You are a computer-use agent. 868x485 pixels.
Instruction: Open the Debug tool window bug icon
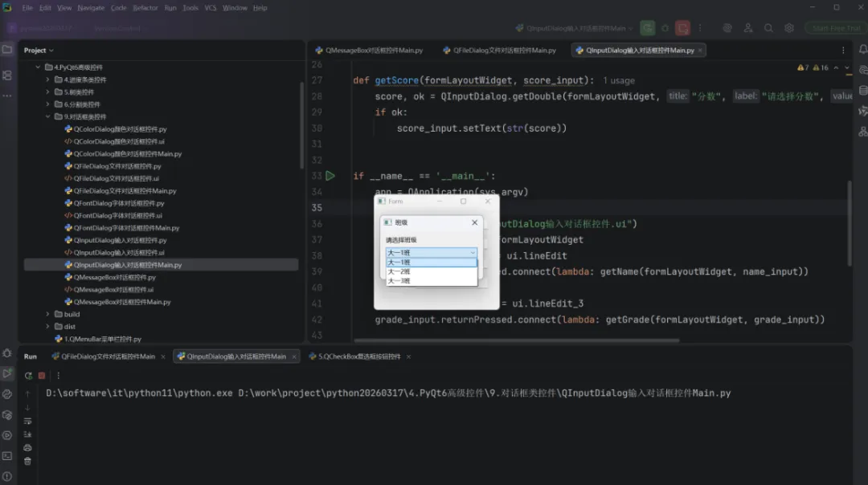(7, 353)
